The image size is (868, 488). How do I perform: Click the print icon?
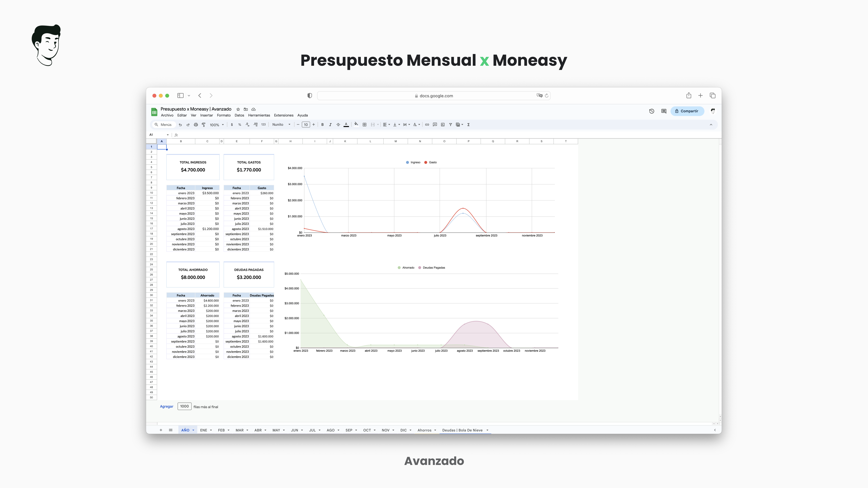click(196, 125)
